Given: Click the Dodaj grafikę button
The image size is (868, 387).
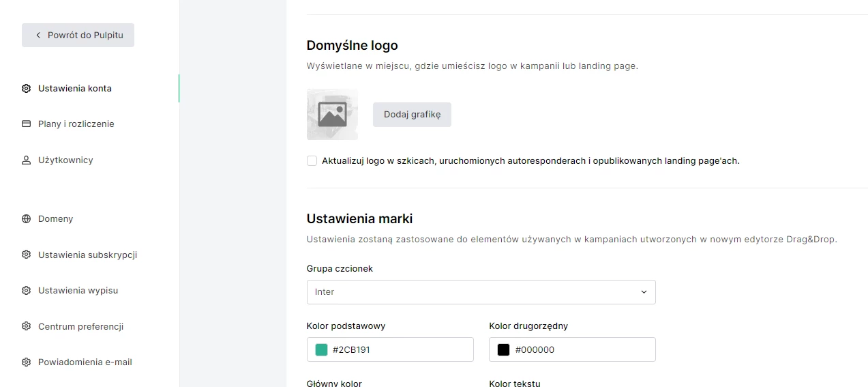Looking at the screenshot, I should [412, 115].
